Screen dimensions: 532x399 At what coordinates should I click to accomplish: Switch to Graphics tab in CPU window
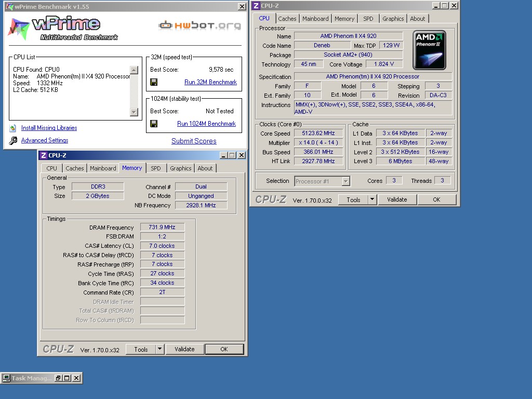(393, 19)
